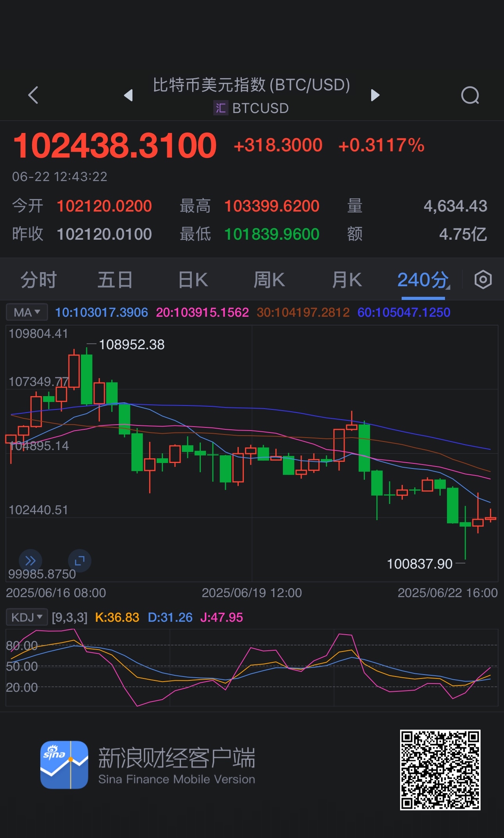Tap MA10 value 10:103017.3906

[x=102, y=312]
